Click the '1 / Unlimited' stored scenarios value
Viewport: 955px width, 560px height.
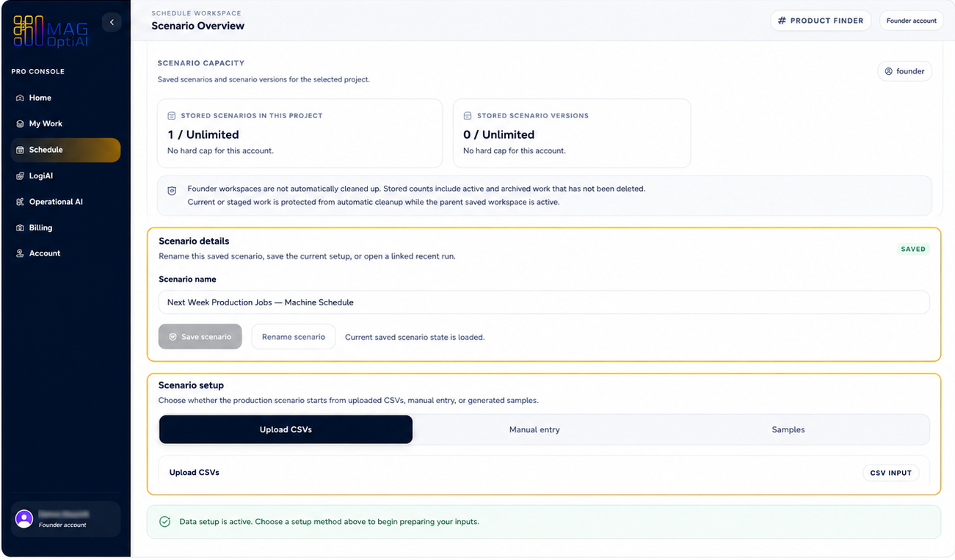pos(203,135)
